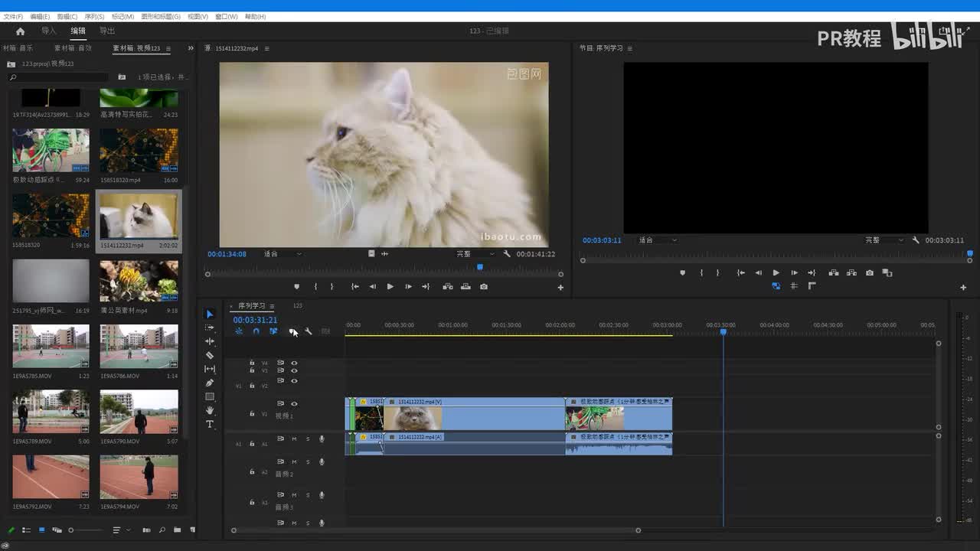Activate the Hand tool
Viewport: 980px width, 551px height.
(210, 410)
